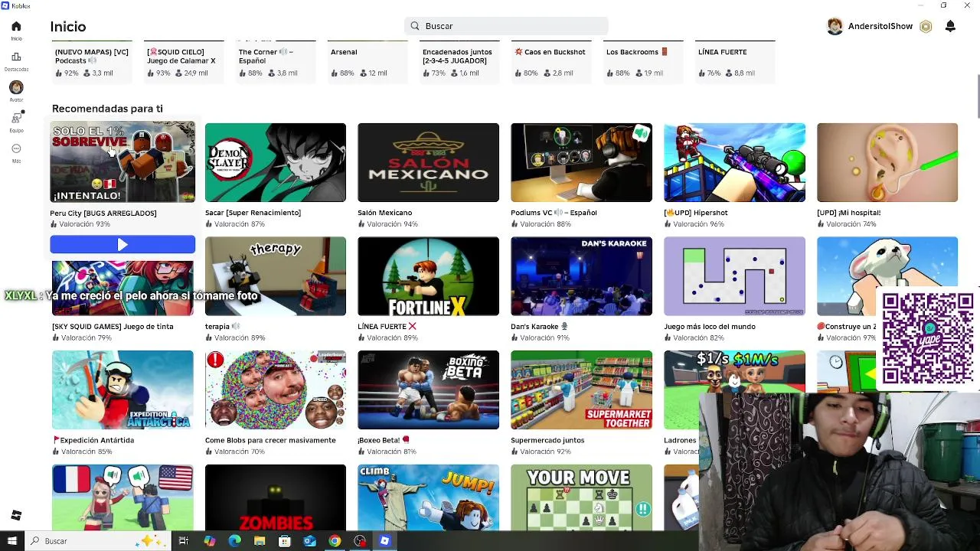Open the Inicio home sidebar icon
This screenshot has height=551, width=980.
(x=16, y=27)
